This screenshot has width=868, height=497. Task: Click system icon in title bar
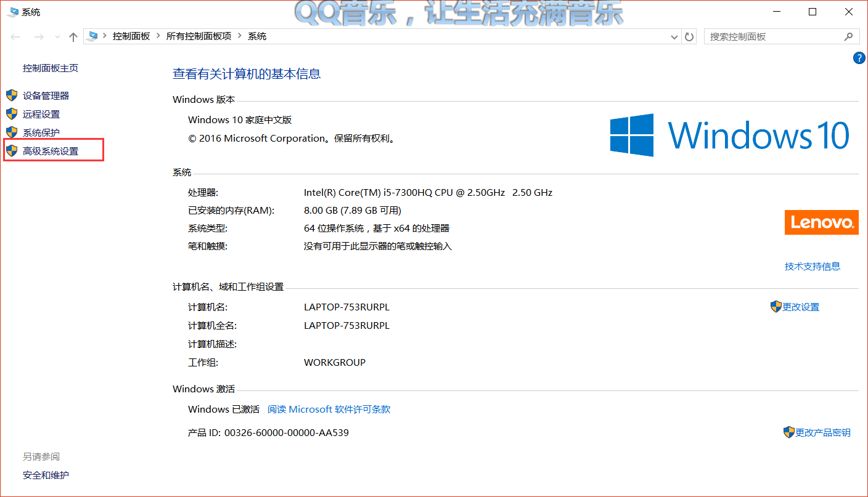tap(13, 12)
